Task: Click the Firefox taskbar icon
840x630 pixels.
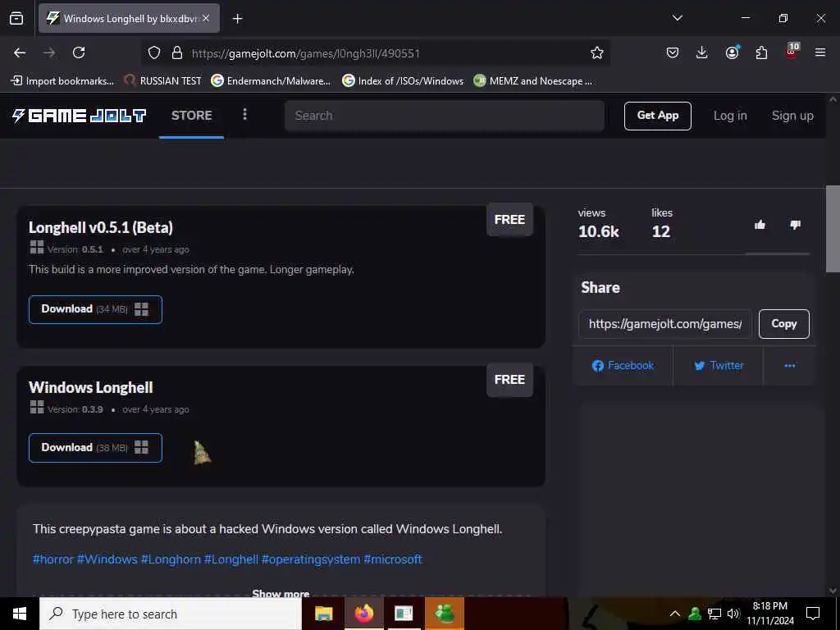Action: (363, 614)
